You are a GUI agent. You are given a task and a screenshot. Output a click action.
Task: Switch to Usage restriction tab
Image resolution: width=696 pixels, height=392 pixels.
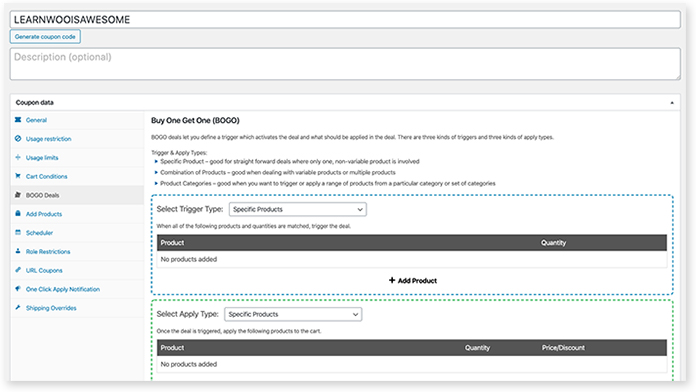point(77,139)
